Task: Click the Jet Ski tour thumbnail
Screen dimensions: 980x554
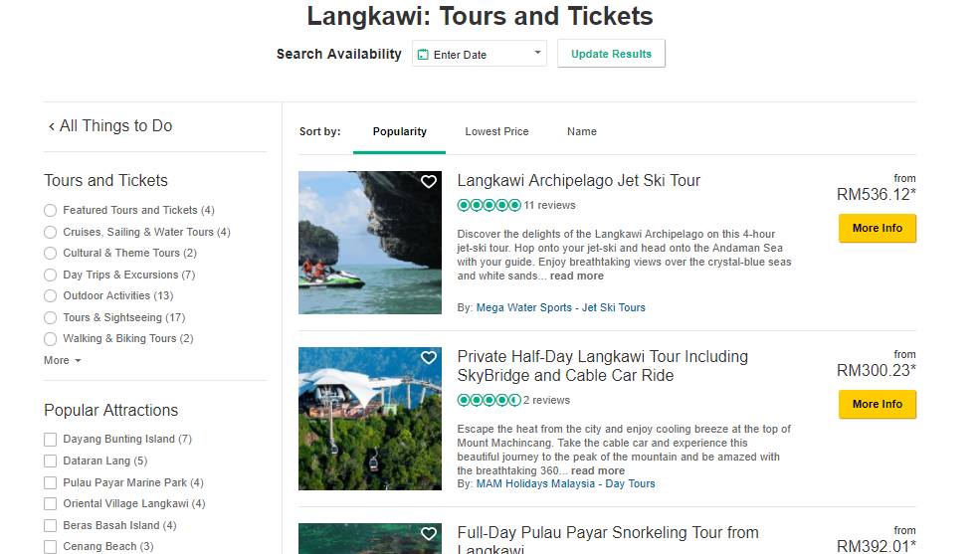Action: (x=370, y=243)
